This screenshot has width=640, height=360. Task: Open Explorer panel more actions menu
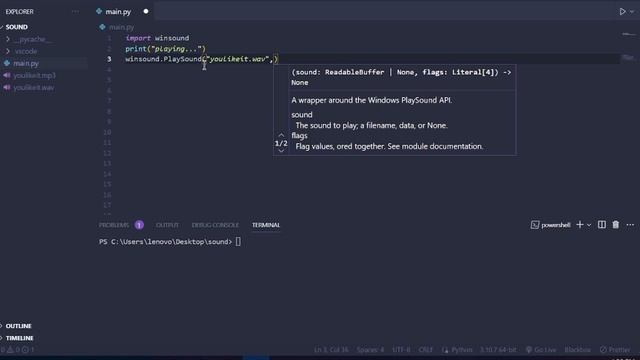[x=76, y=12]
